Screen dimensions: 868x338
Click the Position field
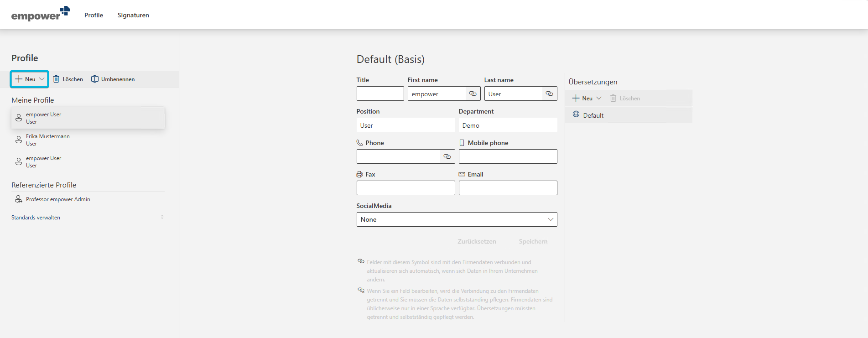(405, 125)
